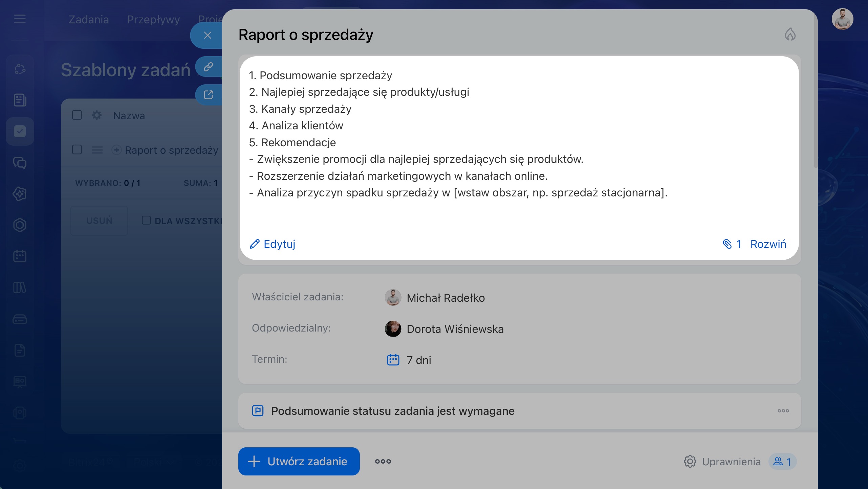Open the hamburger menu icon

pos(20,19)
